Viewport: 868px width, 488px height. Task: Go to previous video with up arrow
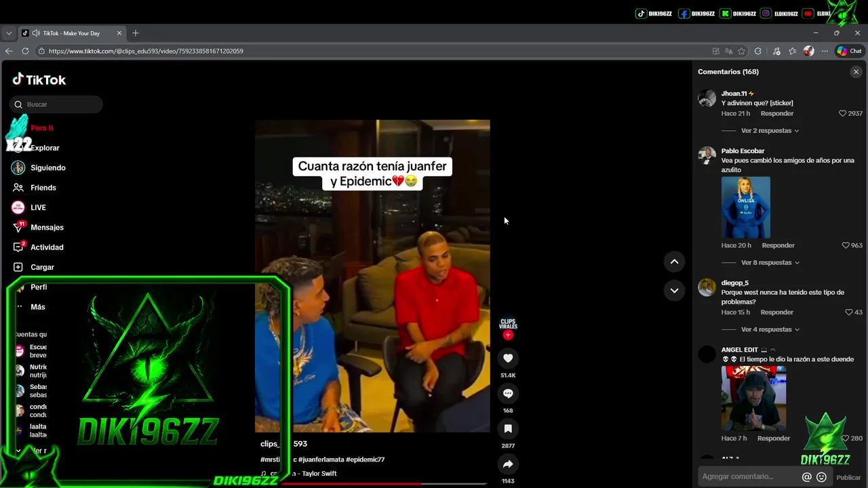click(674, 262)
